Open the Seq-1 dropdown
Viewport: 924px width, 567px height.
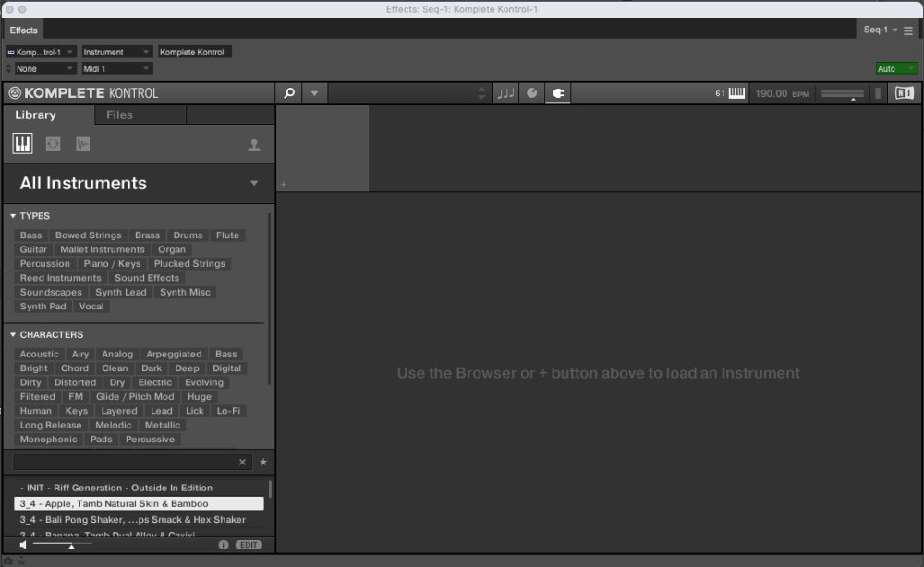[x=881, y=30]
